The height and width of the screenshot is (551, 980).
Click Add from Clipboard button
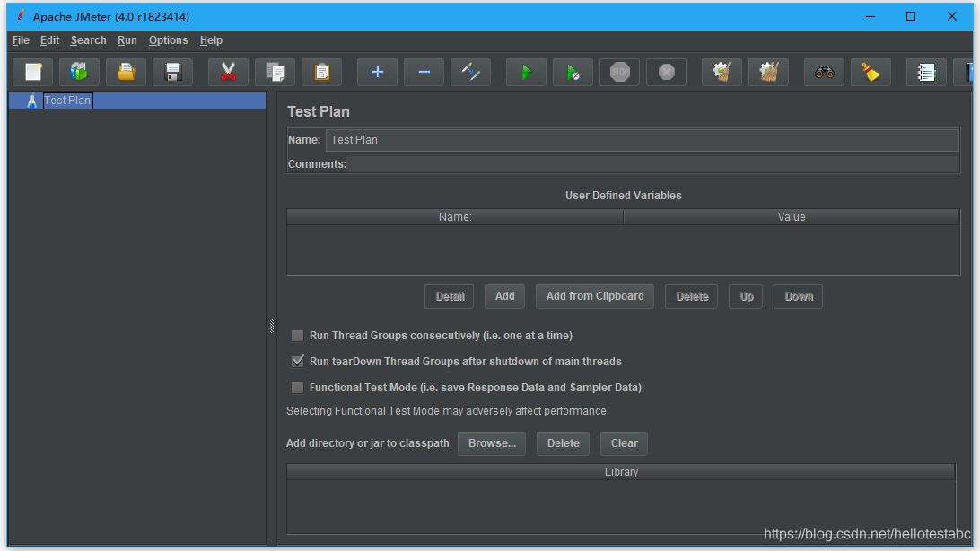click(x=594, y=296)
